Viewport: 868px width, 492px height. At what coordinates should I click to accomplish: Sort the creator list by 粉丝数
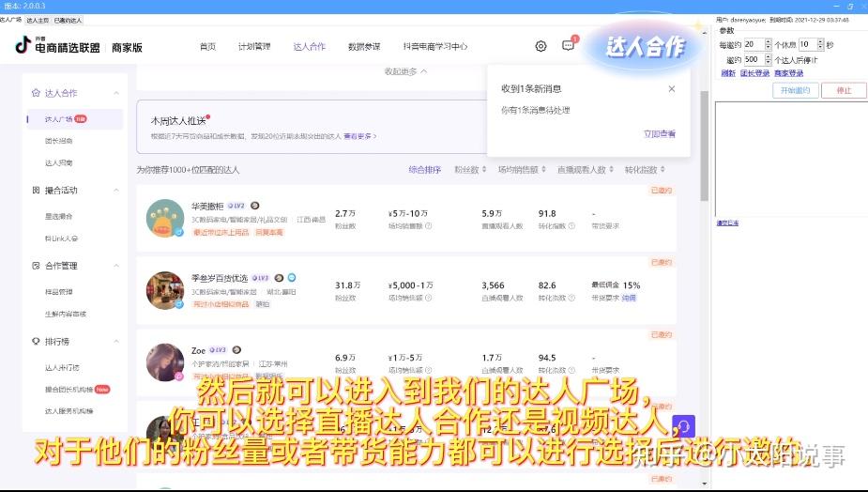coord(470,170)
